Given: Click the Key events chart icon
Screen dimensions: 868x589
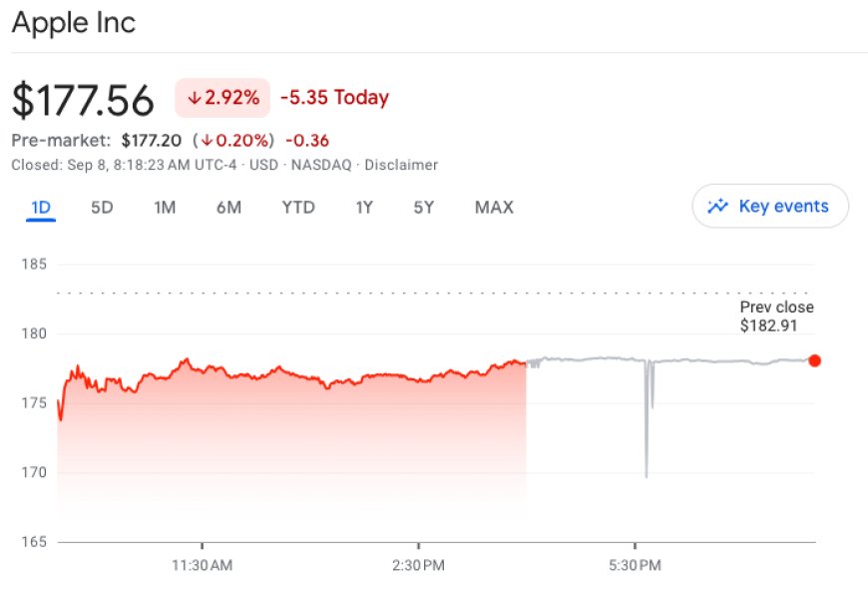Looking at the screenshot, I should click(x=717, y=206).
